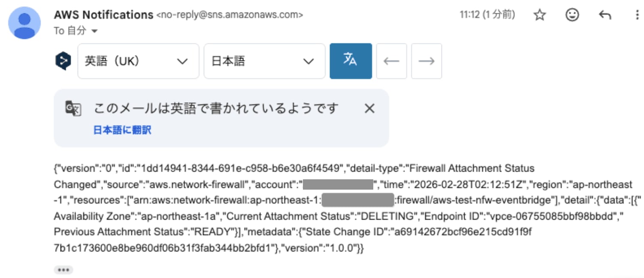This screenshot has height=278, width=644.
Task: Star this AWS Notifications email
Action: coord(540,15)
